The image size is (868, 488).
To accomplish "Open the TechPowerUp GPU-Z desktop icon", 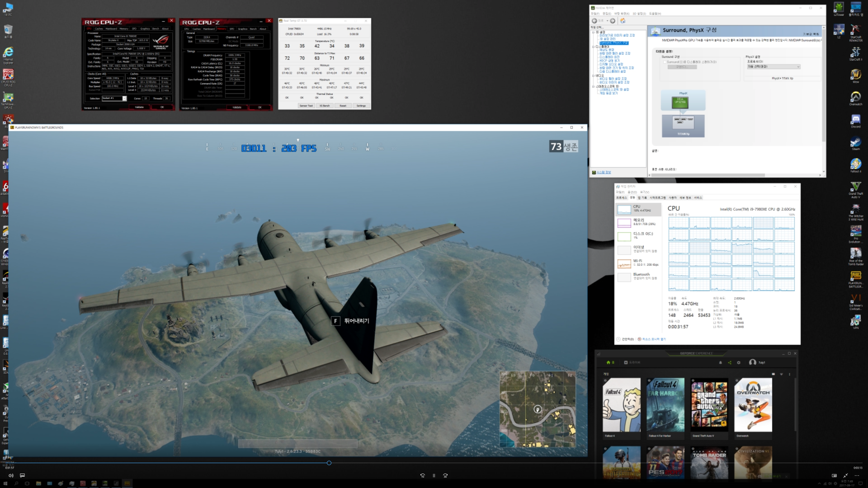I will pos(8,100).
